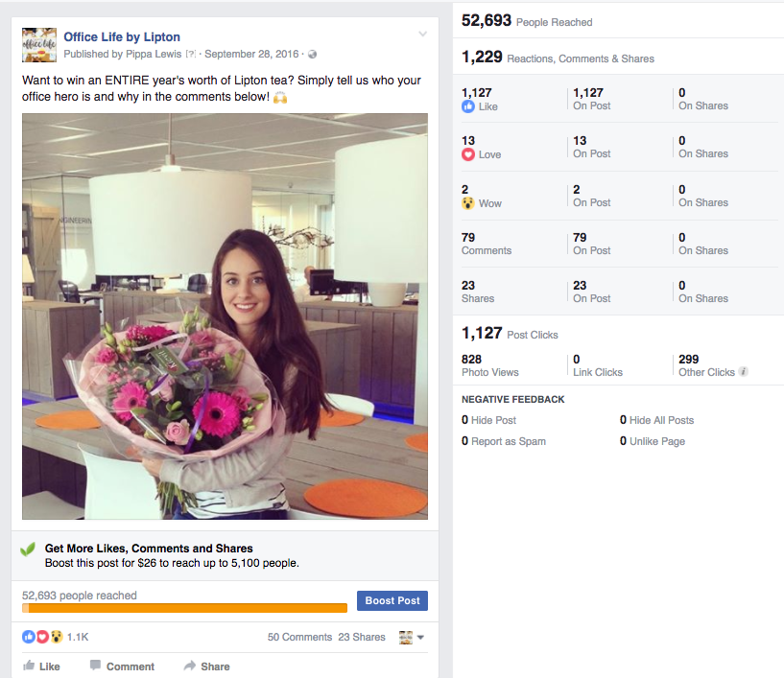Click the Boost Post button
Viewport: 784px width, 678px height.
(x=392, y=600)
